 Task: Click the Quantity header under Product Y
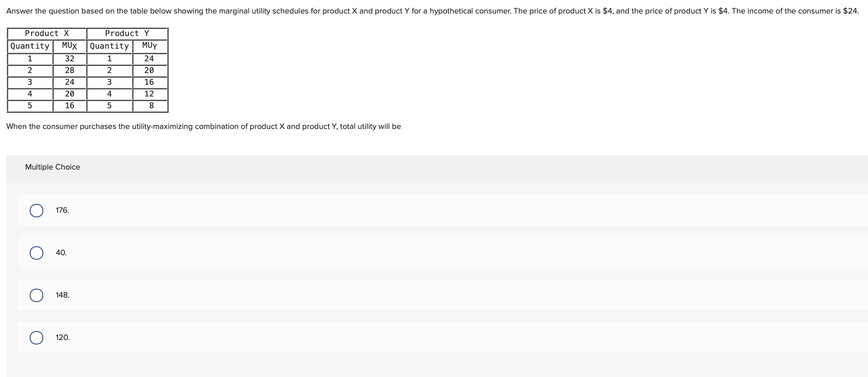pyautogui.click(x=110, y=46)
